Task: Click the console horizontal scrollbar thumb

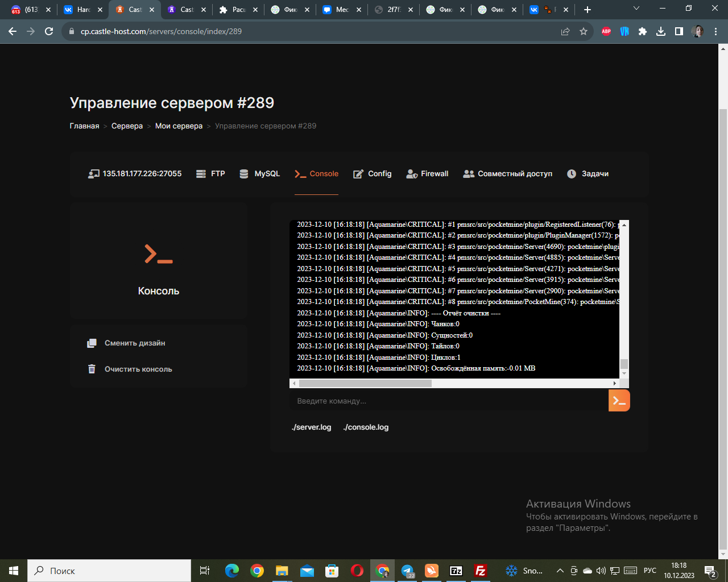Action: (365, 384)
